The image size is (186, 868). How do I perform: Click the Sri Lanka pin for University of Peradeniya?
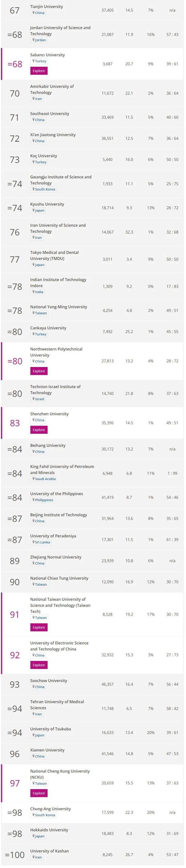click(x=34, y=542)
